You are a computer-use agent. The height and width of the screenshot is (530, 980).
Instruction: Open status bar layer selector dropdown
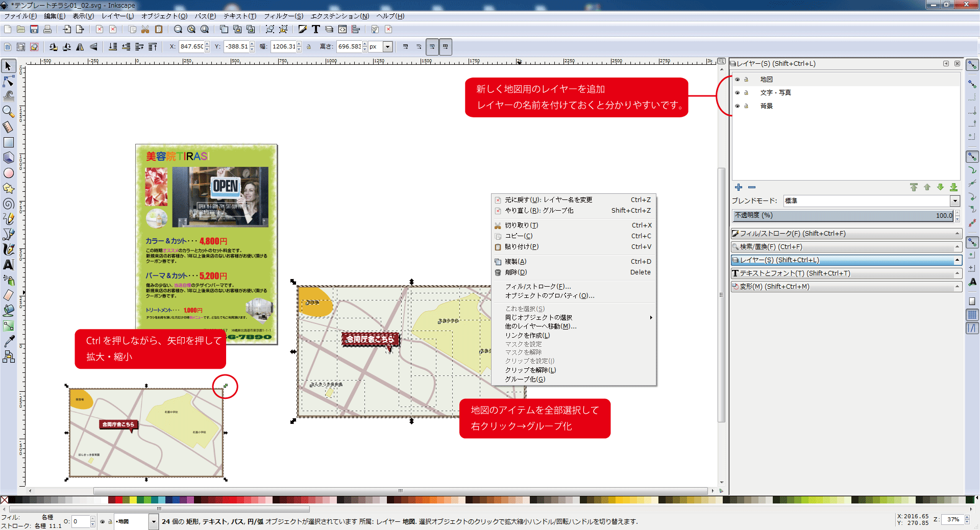154,521
